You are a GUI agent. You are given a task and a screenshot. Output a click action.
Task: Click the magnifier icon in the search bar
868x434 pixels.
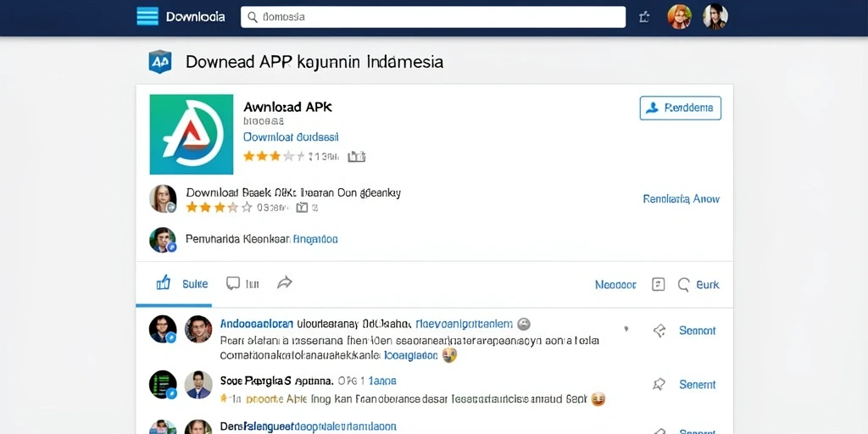253,17
